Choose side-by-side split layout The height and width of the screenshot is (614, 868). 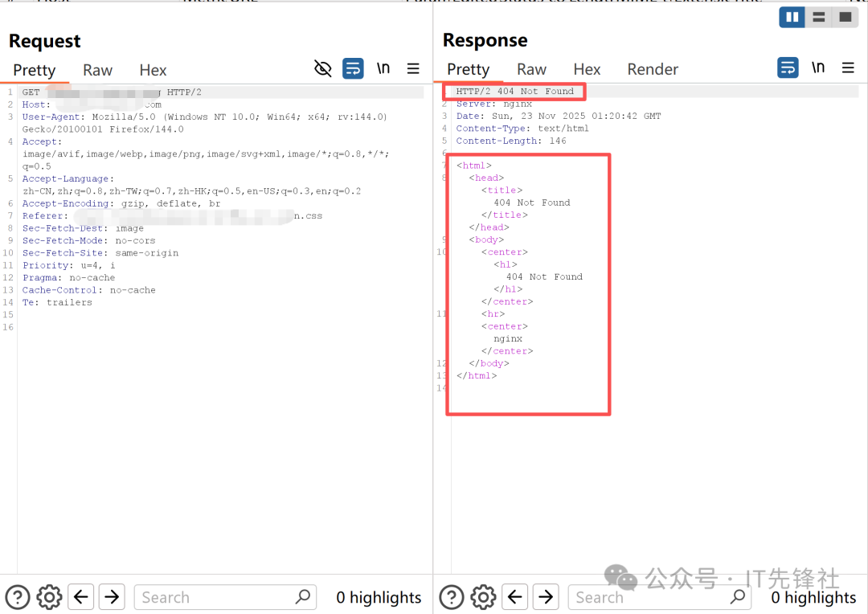coord(792,17)
